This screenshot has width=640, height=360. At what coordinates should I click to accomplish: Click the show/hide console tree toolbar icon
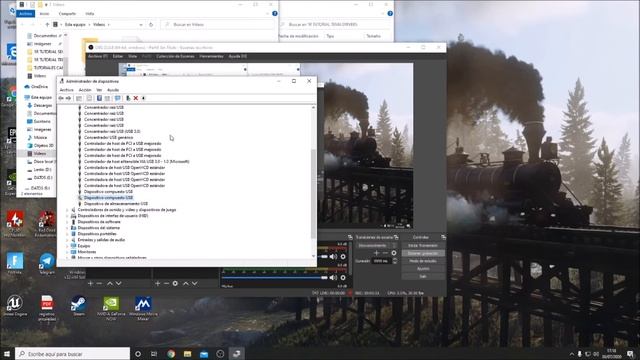click(x=79, y=98)
